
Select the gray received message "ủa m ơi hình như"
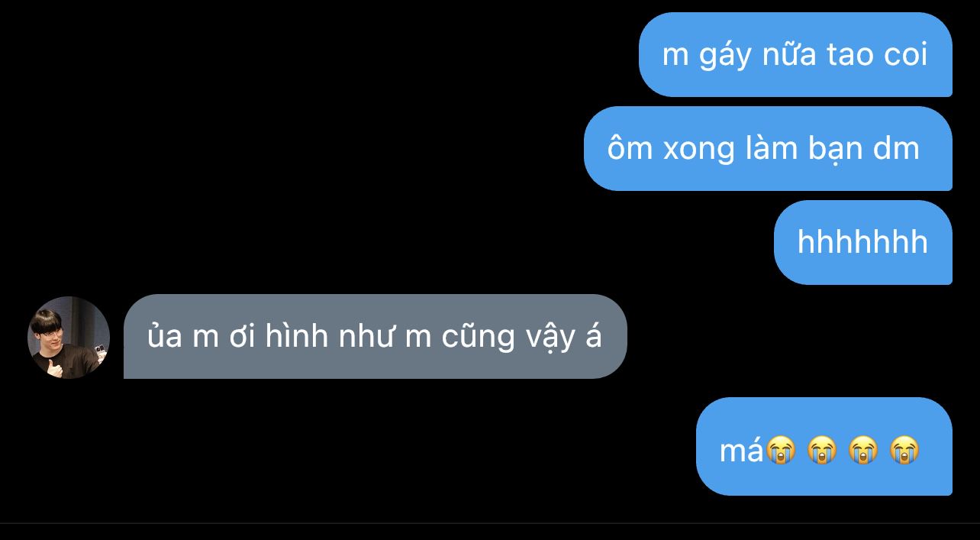tap(375, 337)
